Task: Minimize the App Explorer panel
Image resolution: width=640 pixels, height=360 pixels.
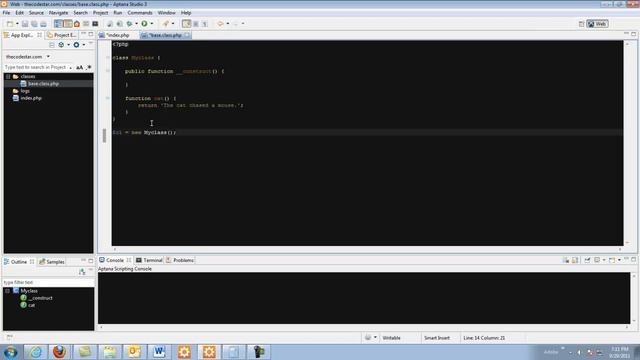Action: point(84,34)
